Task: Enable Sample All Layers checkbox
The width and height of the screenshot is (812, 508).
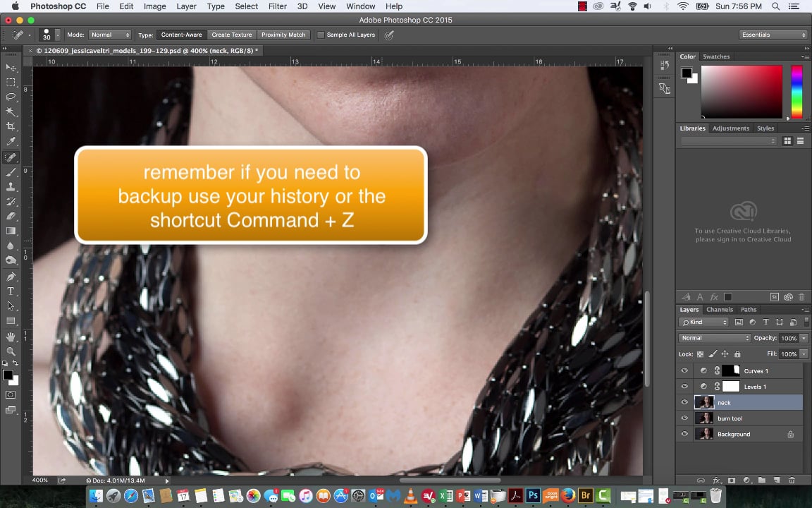Action: point(321,35)
